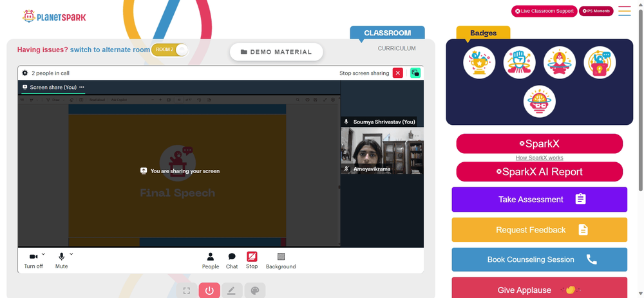The image size is (644, 298).
Task: Click Book Counseling Session button
Action: pos(539,259)
